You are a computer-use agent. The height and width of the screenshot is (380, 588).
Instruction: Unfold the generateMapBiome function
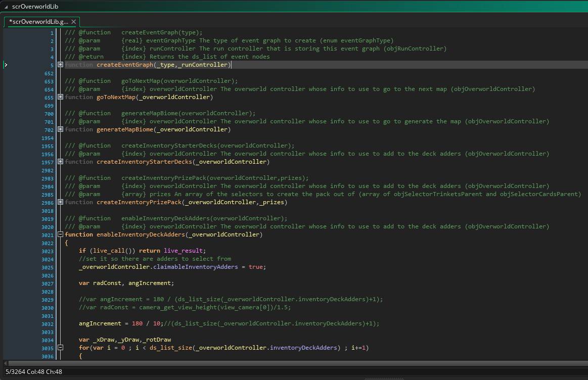(x=61, y=129)
